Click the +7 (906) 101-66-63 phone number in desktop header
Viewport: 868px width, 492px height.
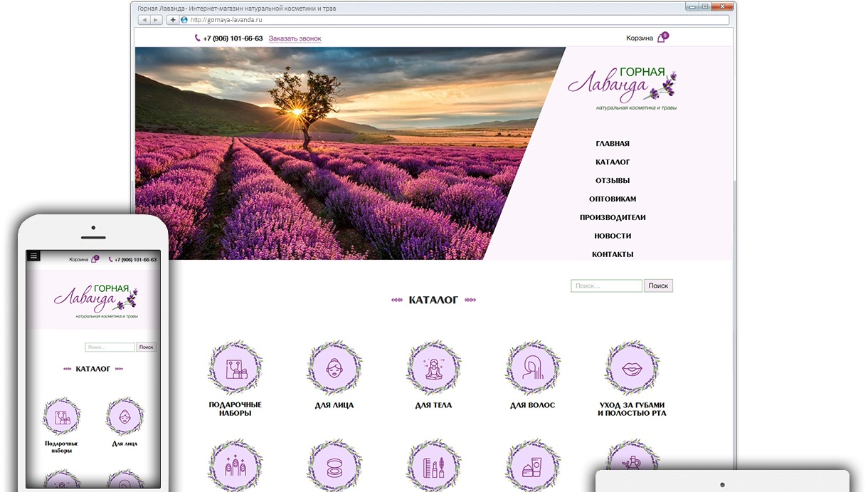pyautogui.click(x=233, y=38)
